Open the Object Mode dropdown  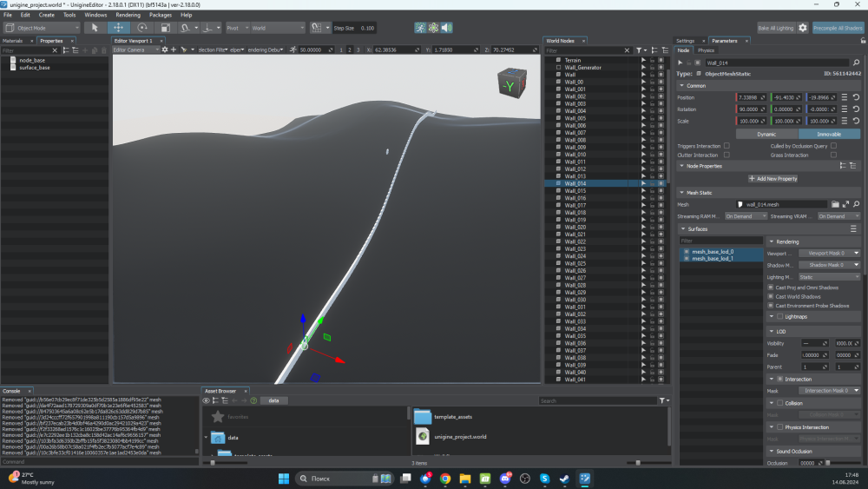tap(43, 28)
